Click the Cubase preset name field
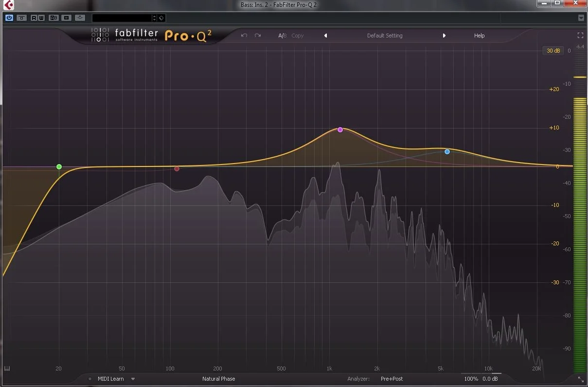This screenshot has width=588, height=387. click(122, 18)
